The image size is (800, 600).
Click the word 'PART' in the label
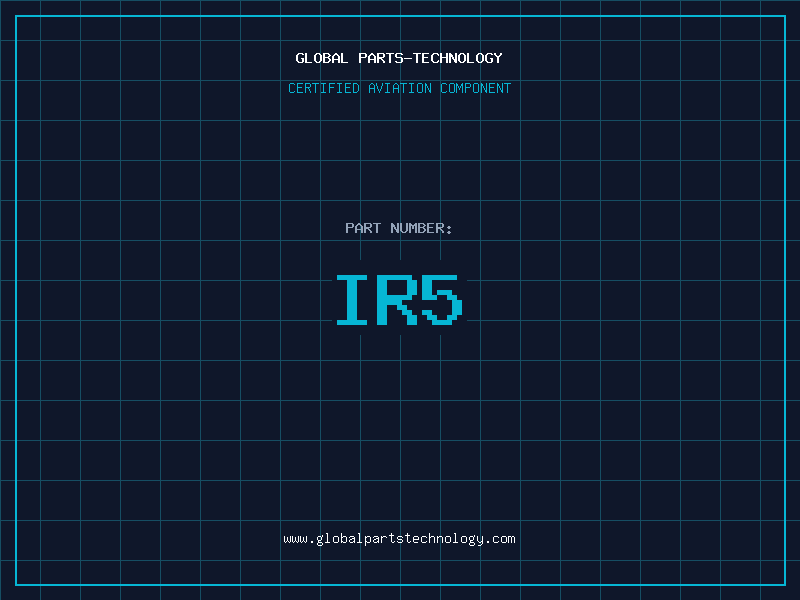[363, 228]
